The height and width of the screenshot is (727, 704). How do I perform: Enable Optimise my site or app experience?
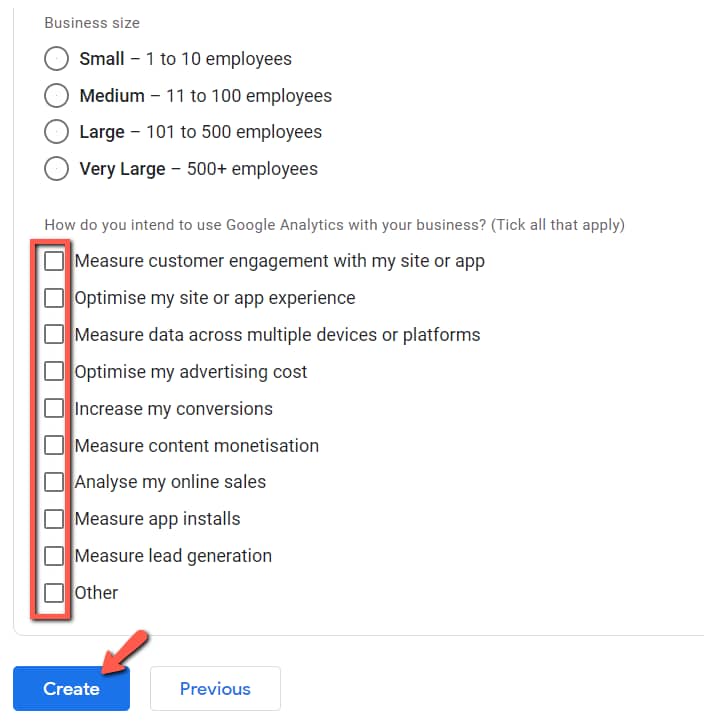pyautogui.click(x=54, y=298)
